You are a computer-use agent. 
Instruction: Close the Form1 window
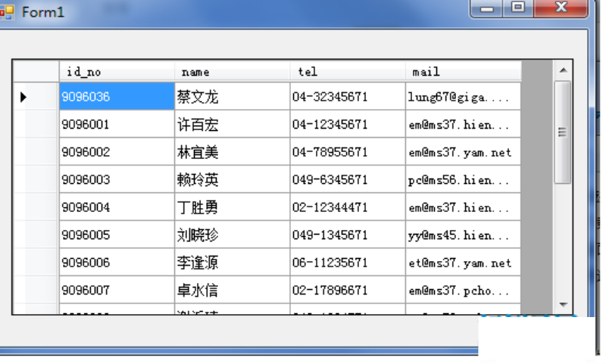(x=561, y=8)
